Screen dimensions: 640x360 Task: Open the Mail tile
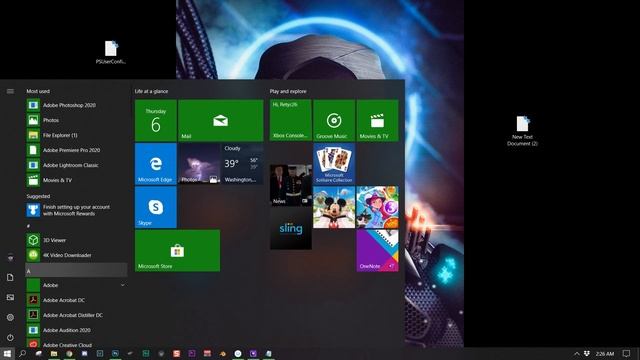click(x=220, y=120)
